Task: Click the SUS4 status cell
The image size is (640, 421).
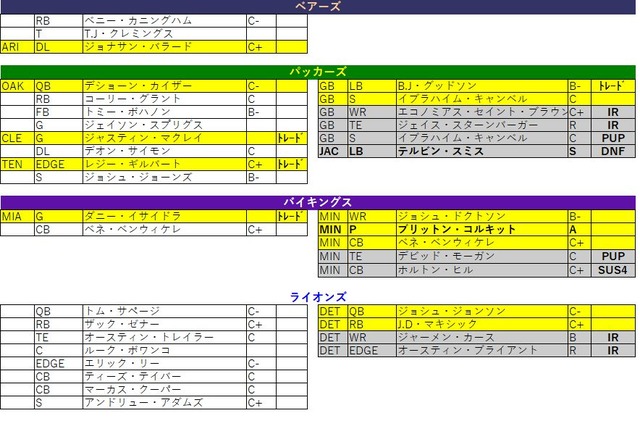Action: tap(613, 270)
